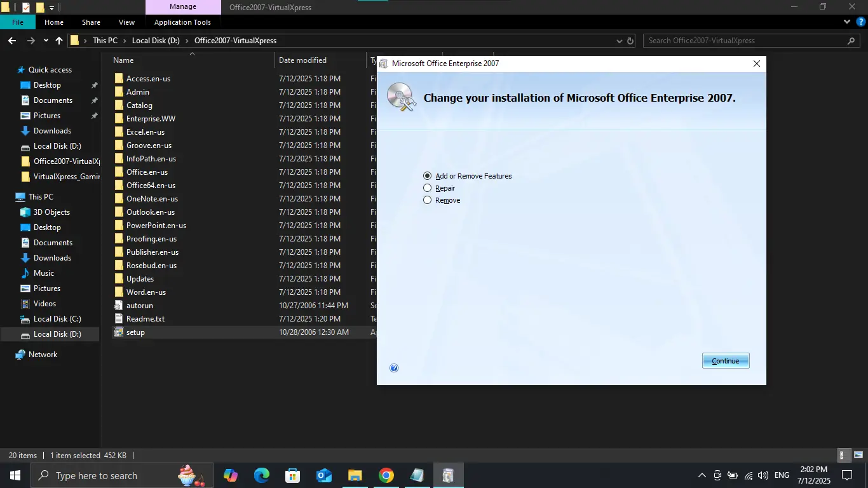Select the Excel.en-us folder

[x=146, y=132]
